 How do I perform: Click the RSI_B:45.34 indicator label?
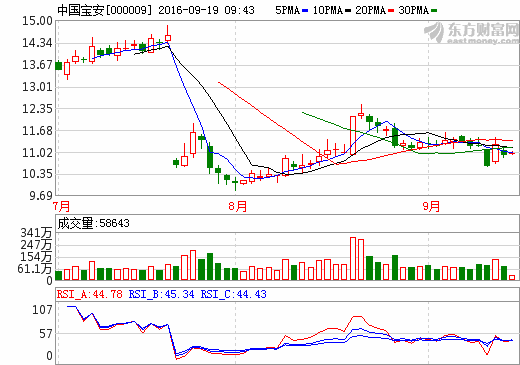pos(161,294)
